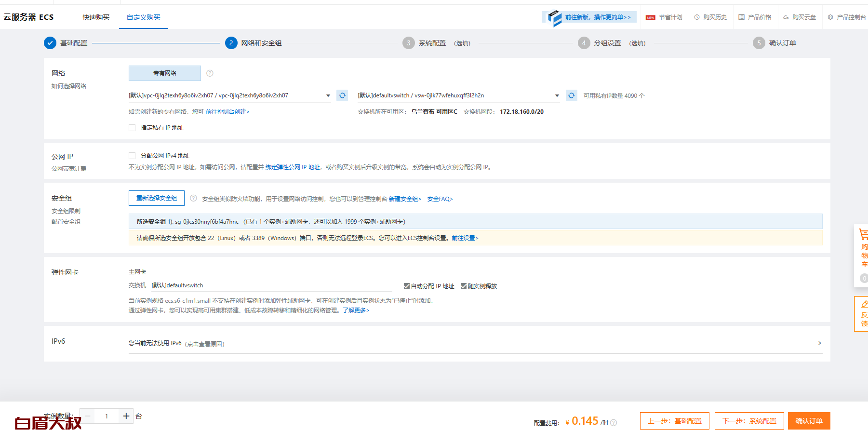Image resolution: width=868 pixels, height=444 pixels.
Task: Click the 0.145 price value
Action: (x=585, y=421)
